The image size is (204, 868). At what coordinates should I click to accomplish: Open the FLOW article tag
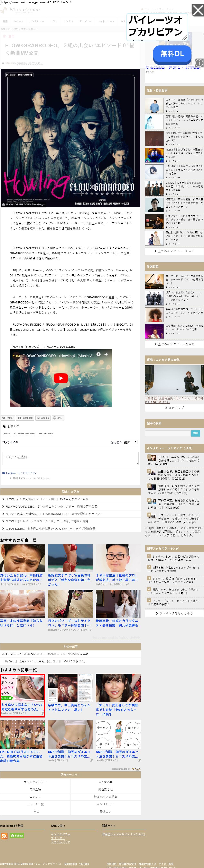pyautogui.click(x=7, y=434)
